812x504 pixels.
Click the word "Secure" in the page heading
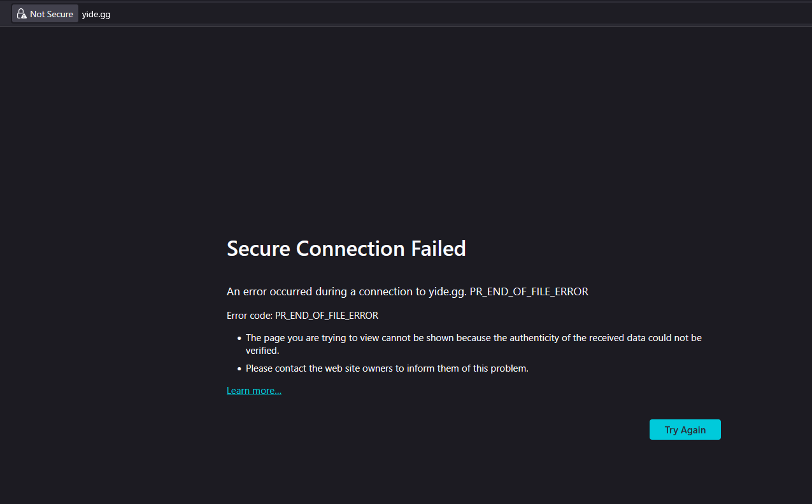point(259,248)
